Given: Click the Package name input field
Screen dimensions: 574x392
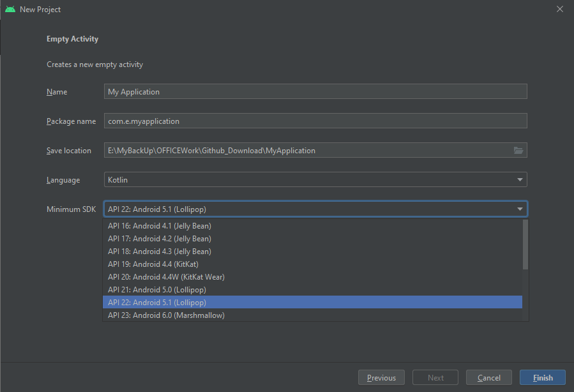Looking at the screenshot, I should (x=315, y=121).
